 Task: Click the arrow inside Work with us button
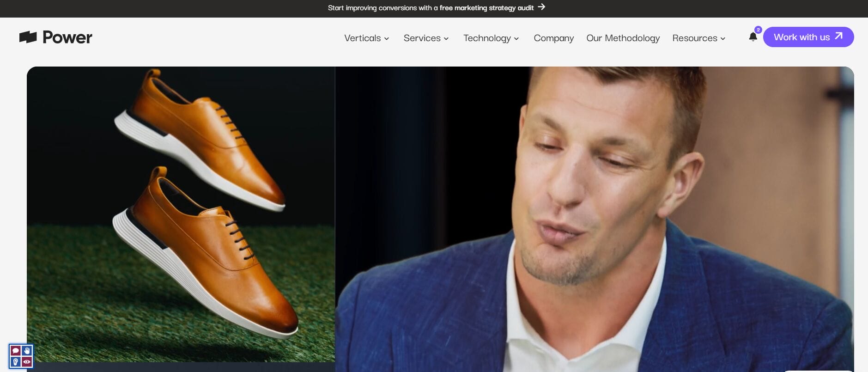[x=839, y=37]
